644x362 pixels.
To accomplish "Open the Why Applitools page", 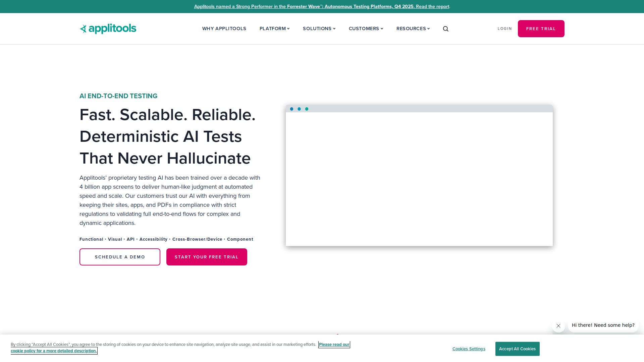I will (224, 29).
